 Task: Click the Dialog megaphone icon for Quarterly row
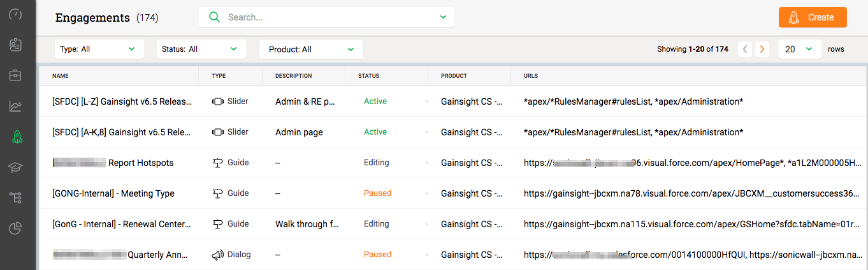pyautogui.click(x=218, y=255)
